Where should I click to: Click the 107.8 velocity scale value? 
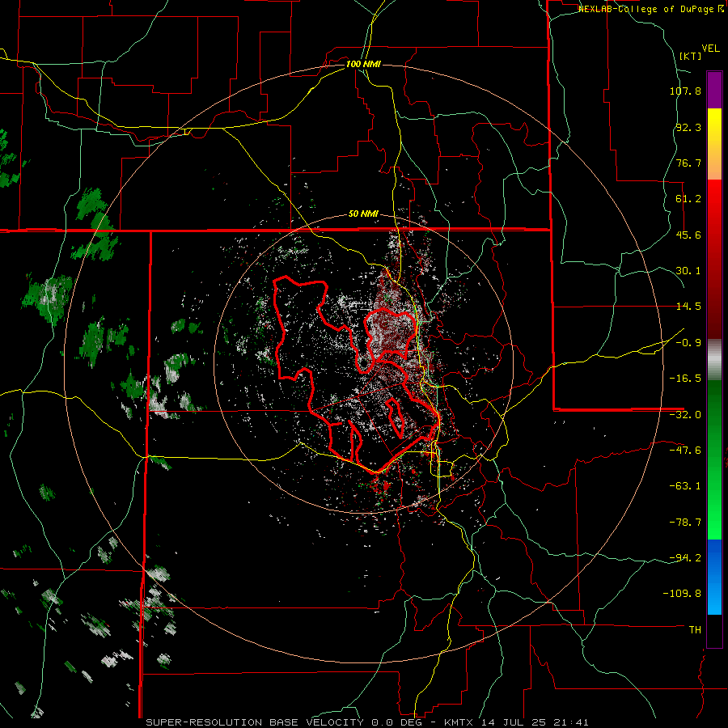point(685,91)
